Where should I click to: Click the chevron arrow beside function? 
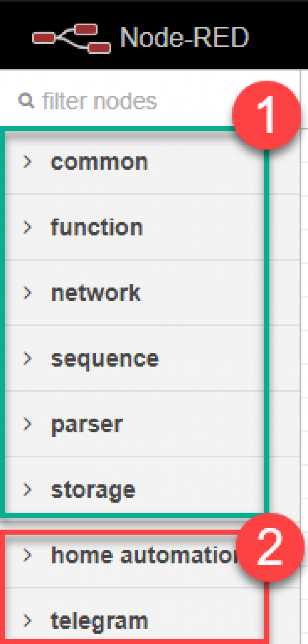pyautogui.click(x=27, y=227)
